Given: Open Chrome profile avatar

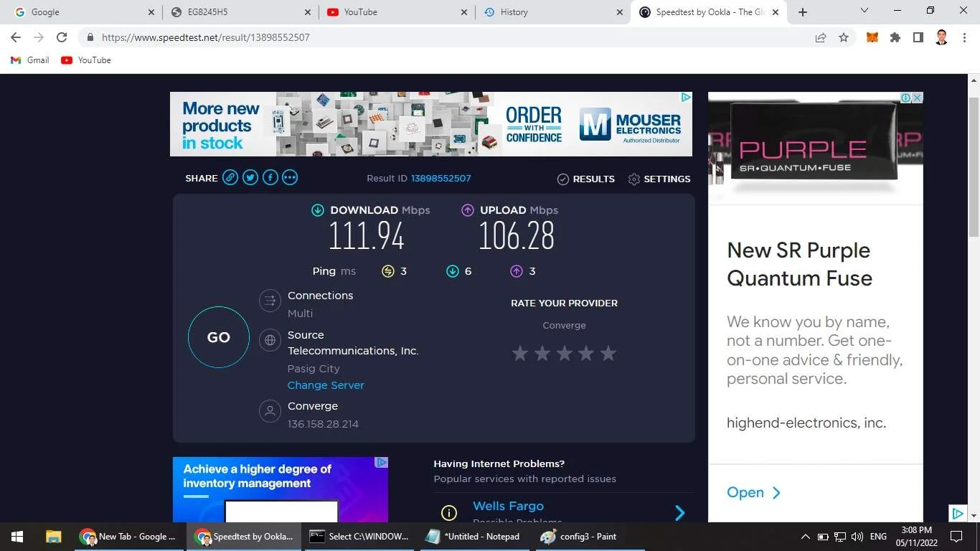Looking at the screenshot, I should tap(942, 37).
